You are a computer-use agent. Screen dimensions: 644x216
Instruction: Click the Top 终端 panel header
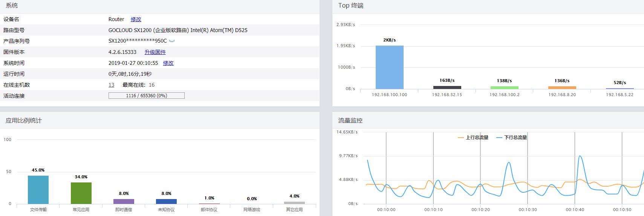click(x=350, y=6)
